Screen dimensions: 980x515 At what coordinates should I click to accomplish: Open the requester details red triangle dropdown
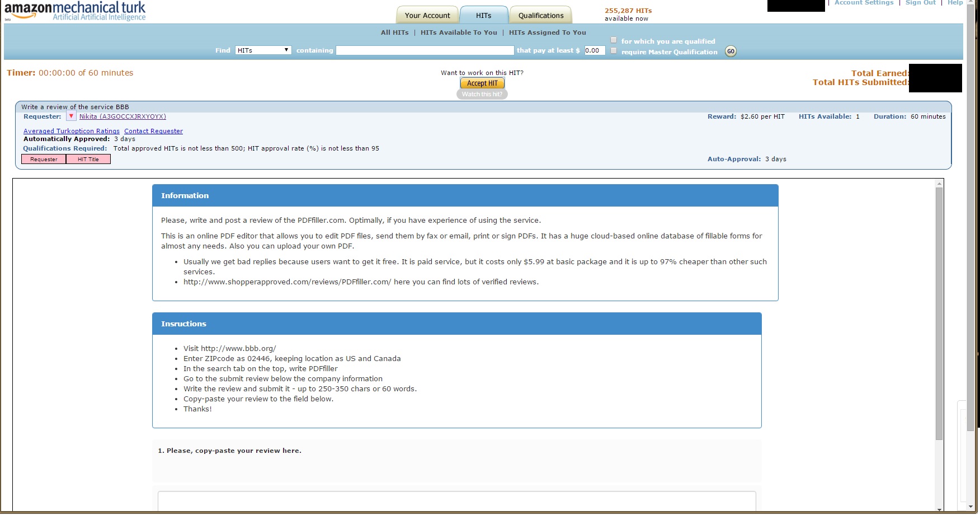pyautogui.click(x=71, y=116)
